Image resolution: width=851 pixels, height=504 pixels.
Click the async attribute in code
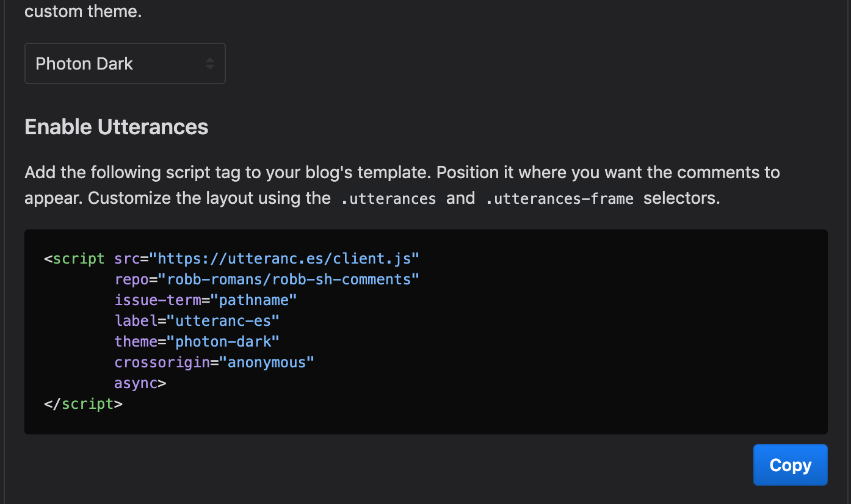pyautogui.click(x=136, y=383)
